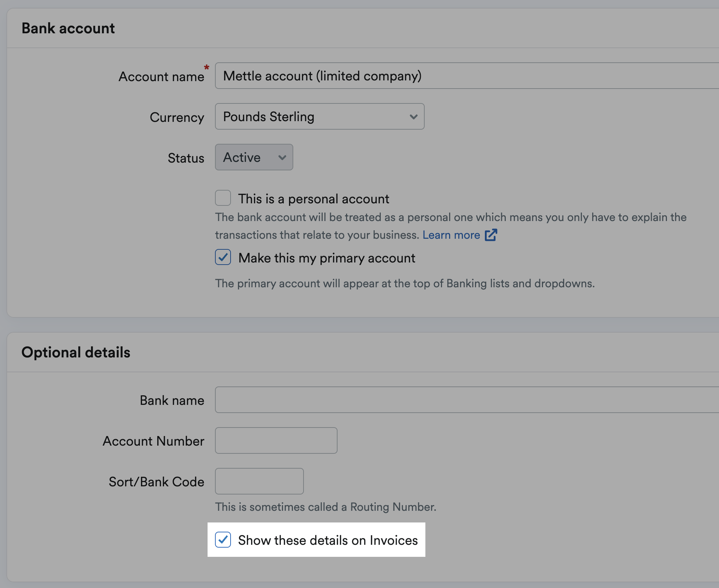Click the 'Account Number' label
The image size is (719, 588).
(x=154, y=441)
